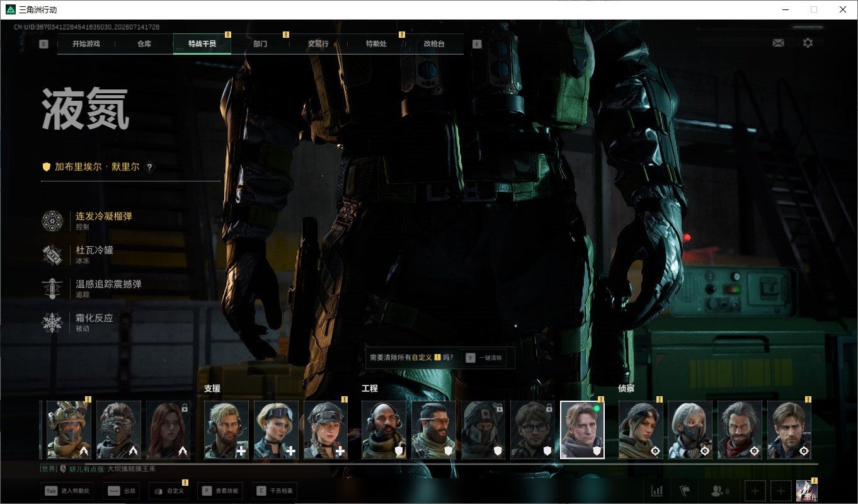Select the support woman wearing a helmet
Viewport: 858px width, 504px height.
pyautogui.click(x=326, y=430)
